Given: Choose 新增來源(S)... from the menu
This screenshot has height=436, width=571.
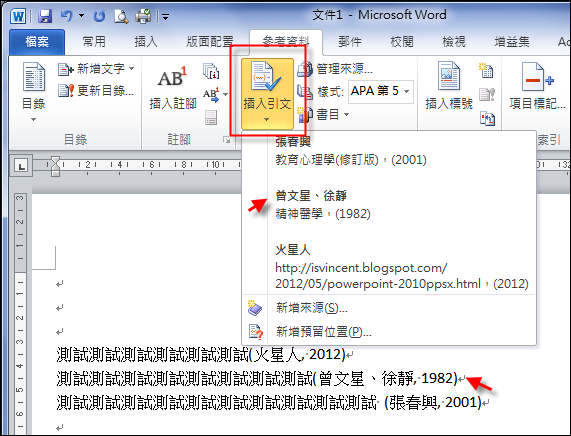Looking at the screenshot, I should 389,308.
